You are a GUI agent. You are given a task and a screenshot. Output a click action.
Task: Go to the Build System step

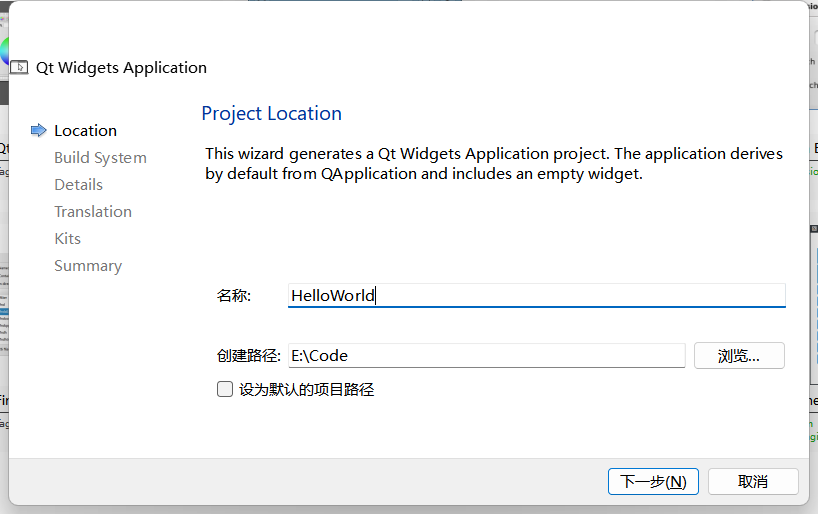click(x=100, y=157)
